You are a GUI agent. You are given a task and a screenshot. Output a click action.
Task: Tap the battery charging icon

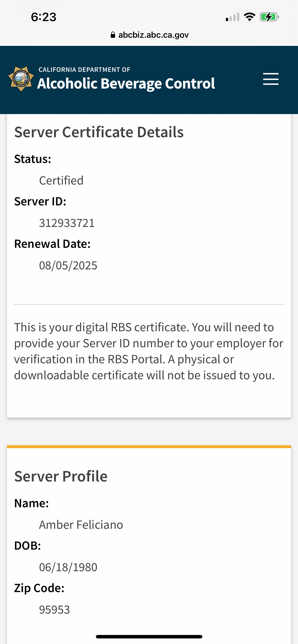coord(269,17)
